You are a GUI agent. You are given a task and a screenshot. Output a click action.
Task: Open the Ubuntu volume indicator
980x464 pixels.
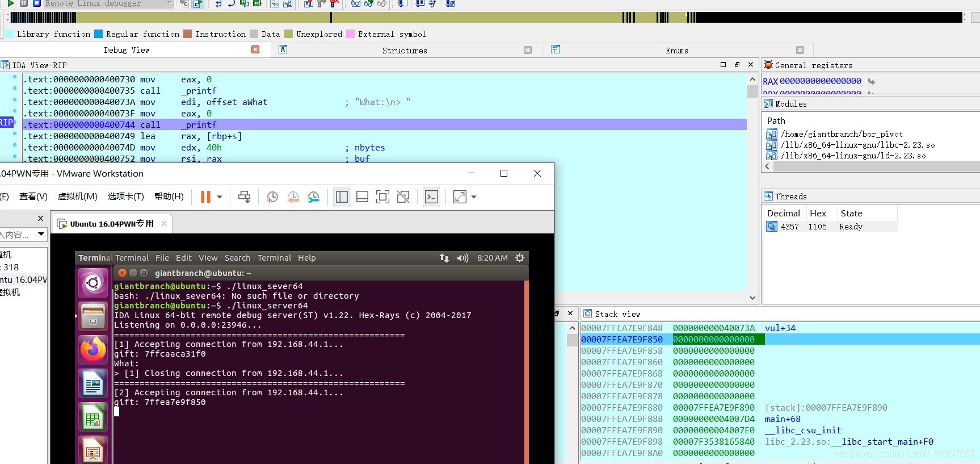462,258
